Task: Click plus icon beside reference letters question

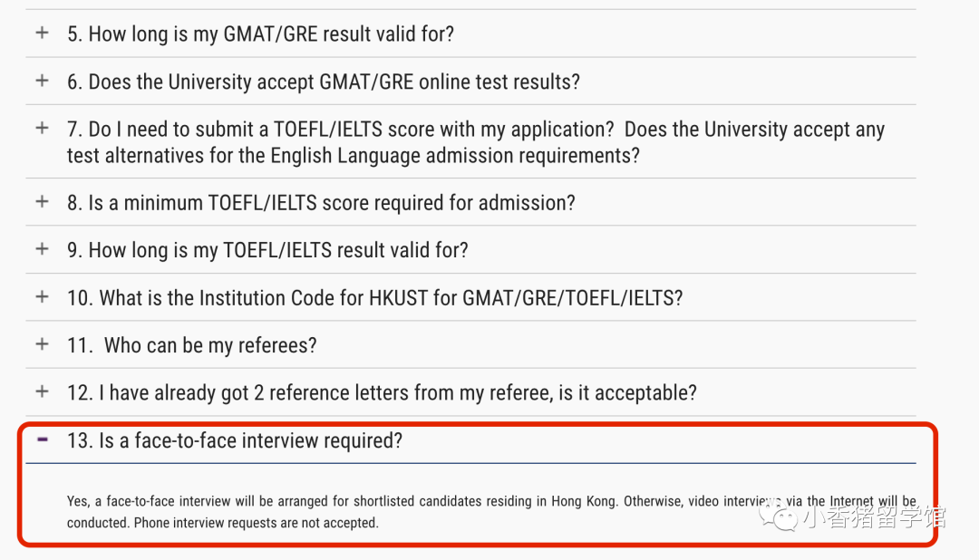Action: pyautogui.click(x=42, y=391)
